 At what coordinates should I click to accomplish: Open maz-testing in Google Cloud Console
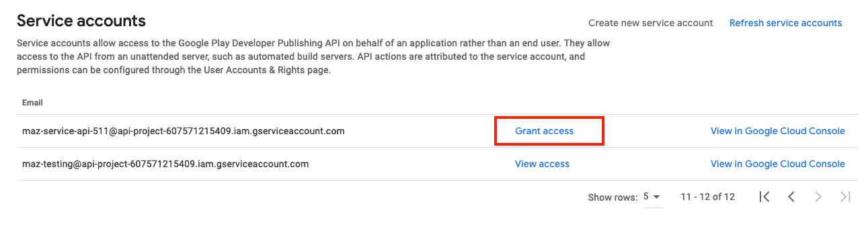click(778, 164)
